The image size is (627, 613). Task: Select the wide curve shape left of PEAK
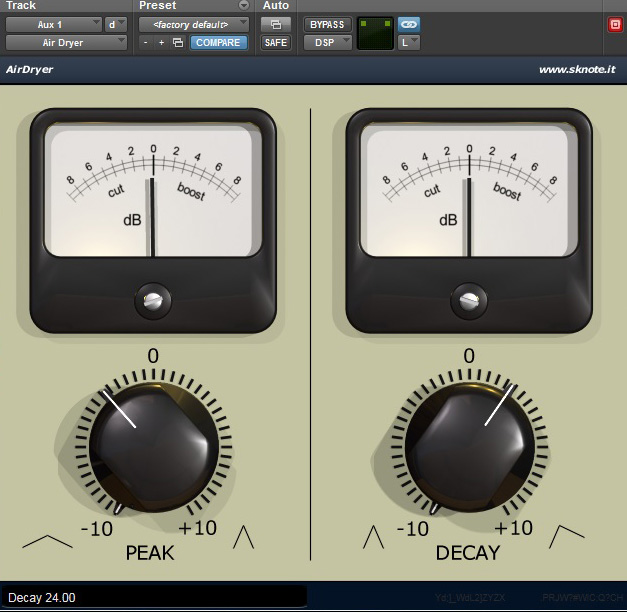point(48,541)
